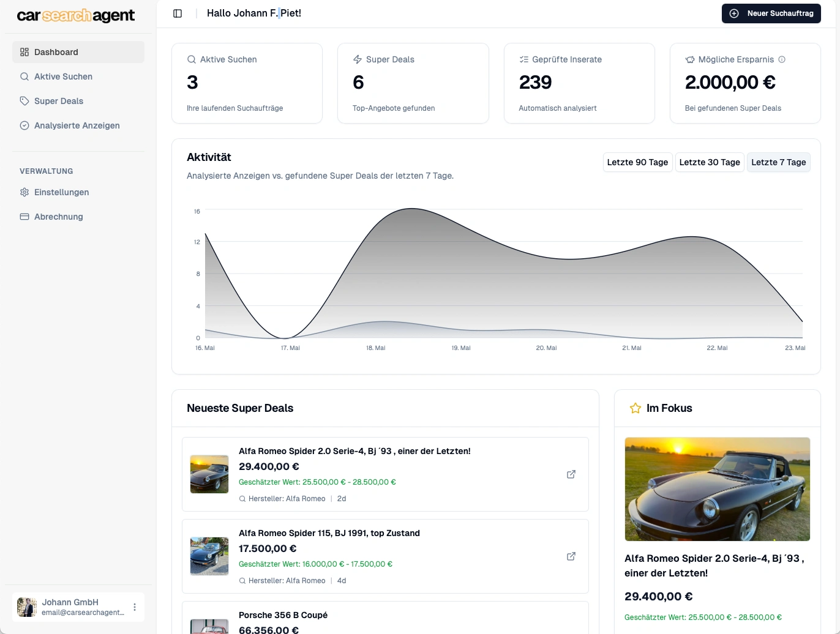The image size is (840, 634).
Task: Click the Aktivität chart heading
Action: click(x=209, y=157)
